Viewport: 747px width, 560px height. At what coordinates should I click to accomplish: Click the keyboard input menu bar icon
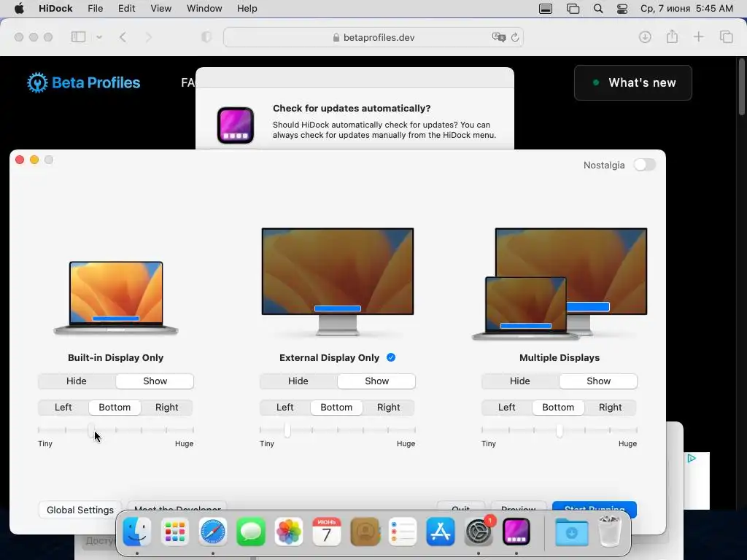[546, 9]
